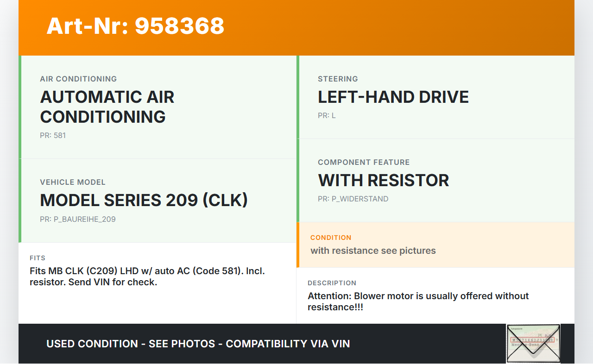Viewport: 593px width, 364px height.
Task: Select the Automatic Air Conditioning card title
Action: coord(107,107)
